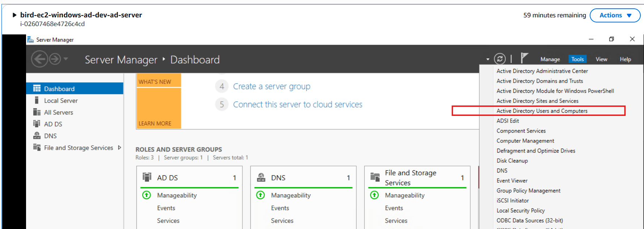
Task: Open Services under the DNS tile
Action: pos(282,221)
